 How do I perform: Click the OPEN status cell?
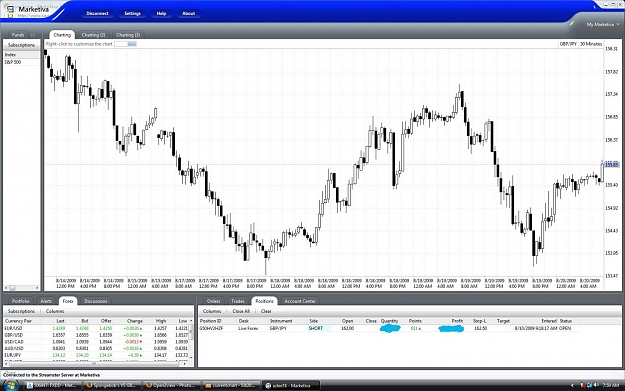click(x=565, y=328)
